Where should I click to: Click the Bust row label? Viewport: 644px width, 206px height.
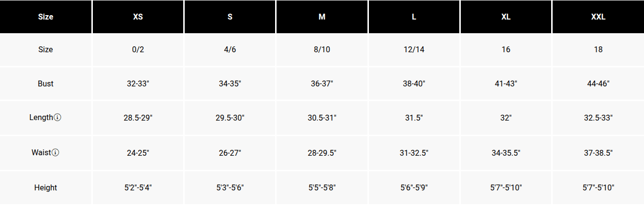[x=45, y=83]
